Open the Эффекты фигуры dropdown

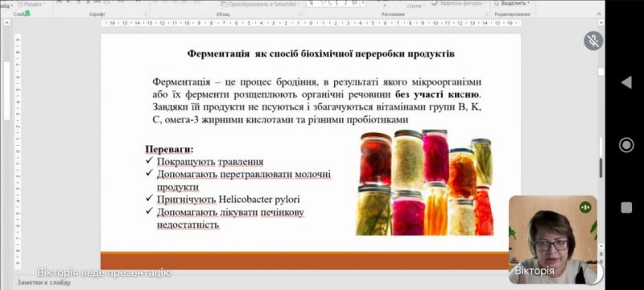(458, 3)
